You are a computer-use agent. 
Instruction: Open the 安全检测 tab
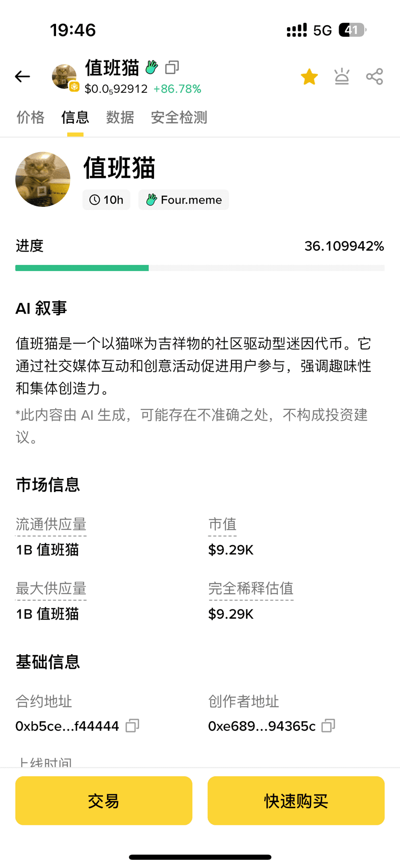pos(179,117)
